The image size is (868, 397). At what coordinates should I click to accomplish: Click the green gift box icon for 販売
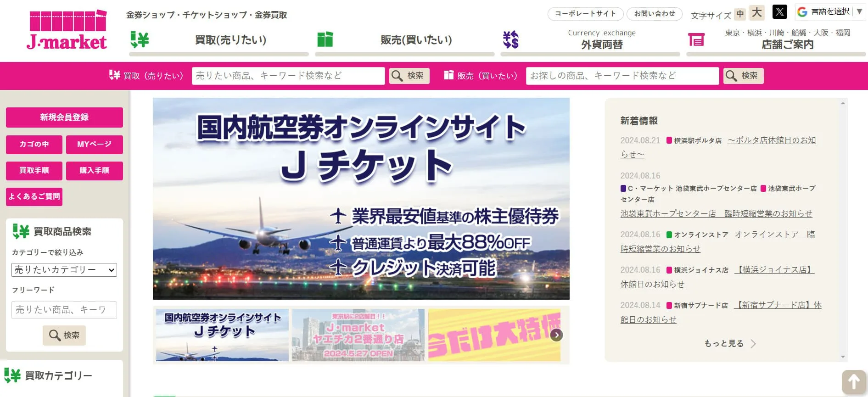(325, 39)
